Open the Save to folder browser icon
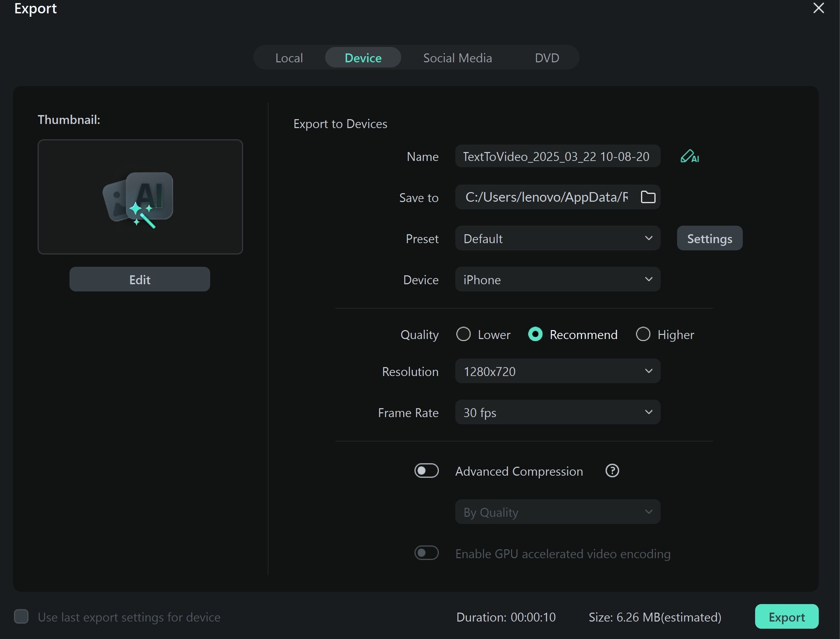840x639 pixels. 648,197
